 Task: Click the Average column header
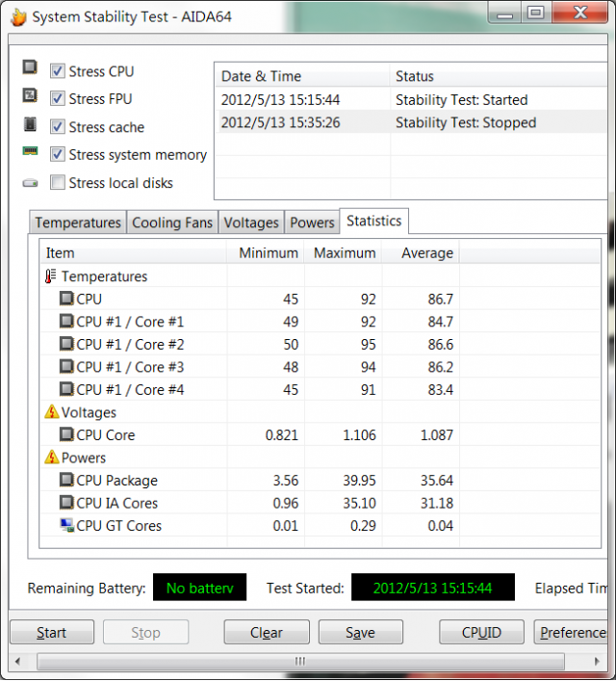point(421,252)
